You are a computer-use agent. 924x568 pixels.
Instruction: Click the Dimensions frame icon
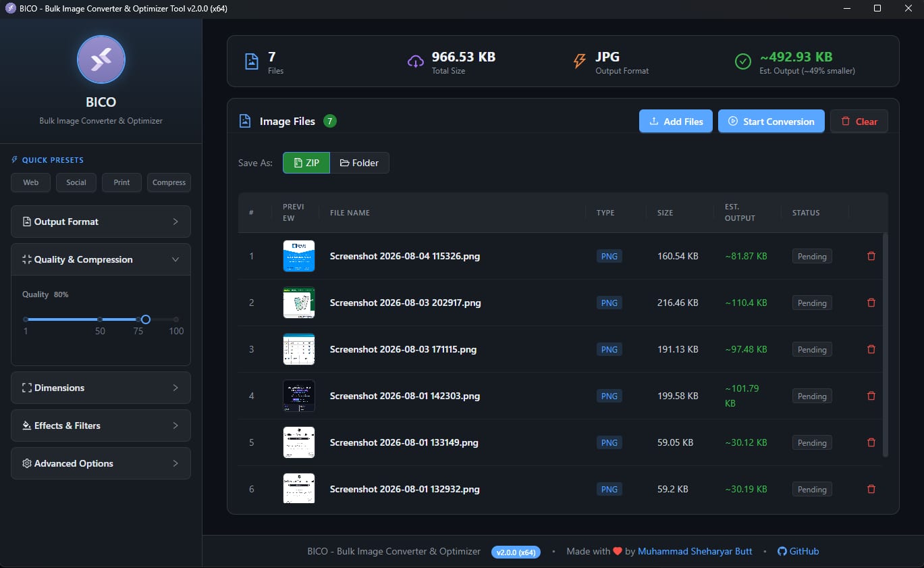[x=27, y=388]
